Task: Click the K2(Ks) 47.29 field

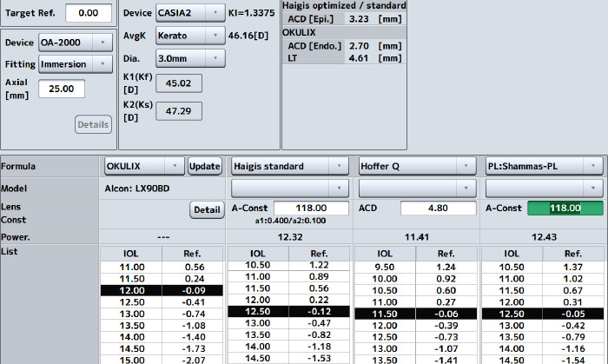Action: tap(179, 111)
